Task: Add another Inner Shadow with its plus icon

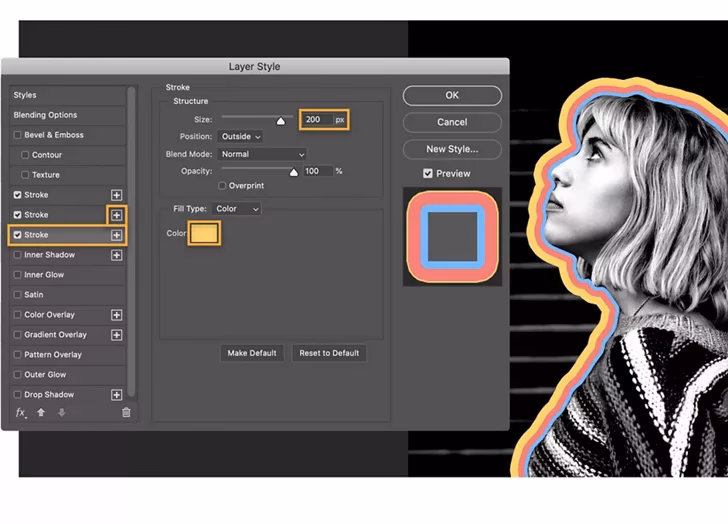Action: pos(117,255)
